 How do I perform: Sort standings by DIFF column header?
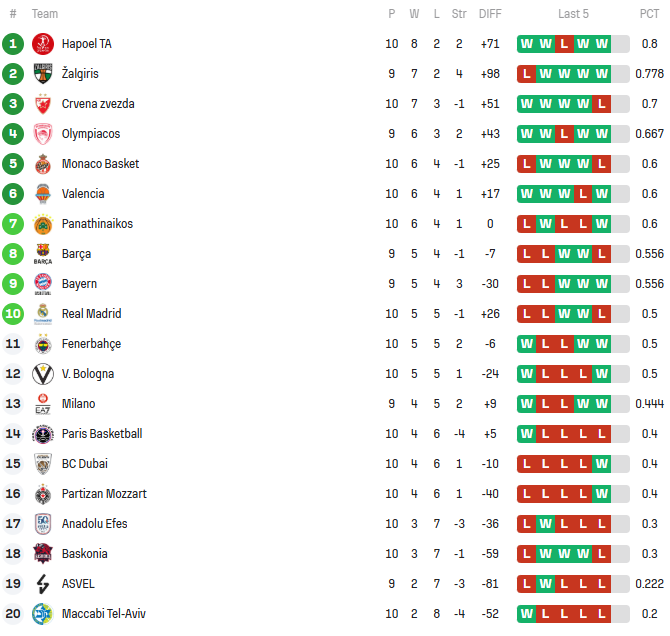click(490, 14)
